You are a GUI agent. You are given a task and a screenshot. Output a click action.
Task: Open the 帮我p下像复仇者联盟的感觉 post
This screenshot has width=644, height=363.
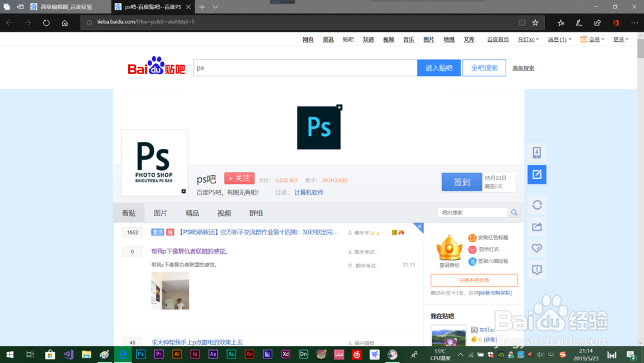click(x=190, y=251)
